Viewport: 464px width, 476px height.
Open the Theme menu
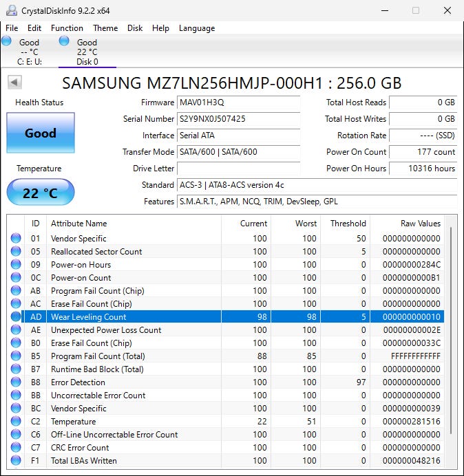(105, 28)
